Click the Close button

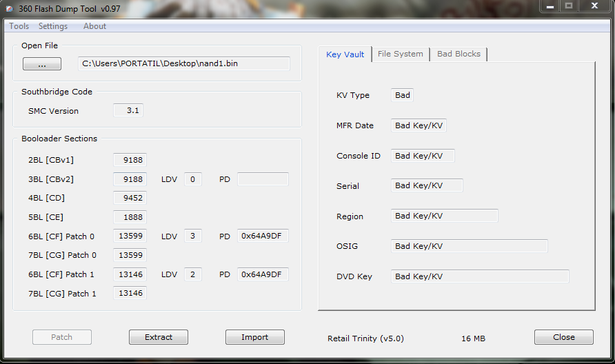coord(563,337)
